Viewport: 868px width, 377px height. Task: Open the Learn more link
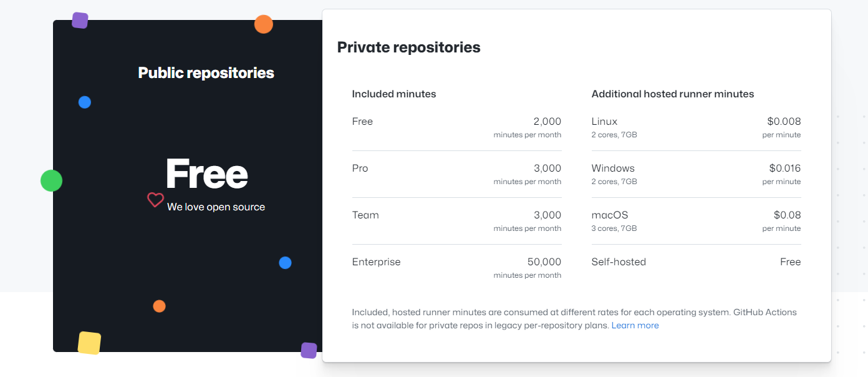point(635,325)
